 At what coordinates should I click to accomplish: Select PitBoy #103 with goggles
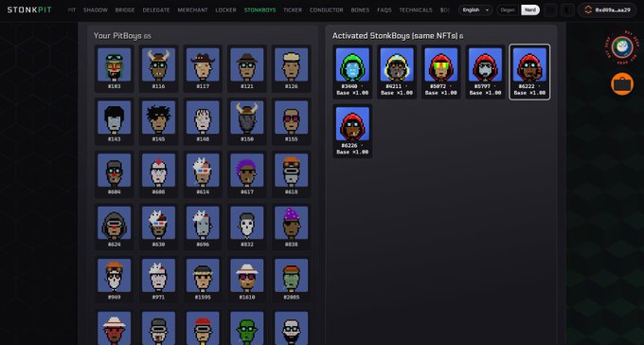[x=115, y=68]
